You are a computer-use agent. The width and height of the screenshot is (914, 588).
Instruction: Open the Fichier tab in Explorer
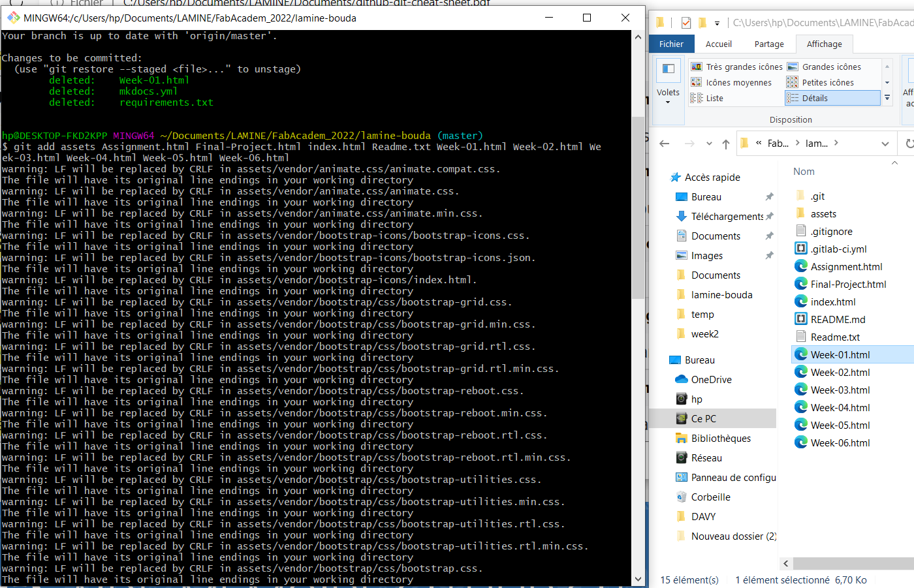pos(671,44)
